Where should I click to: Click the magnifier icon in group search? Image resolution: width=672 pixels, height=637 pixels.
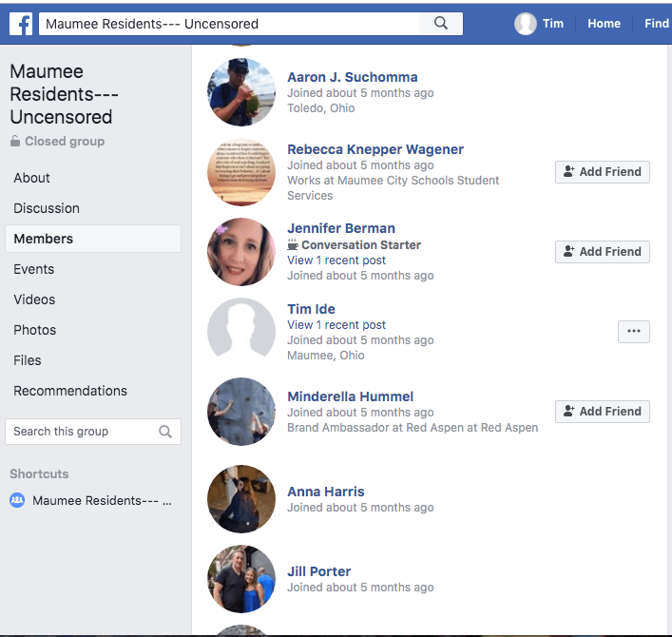click(x=165, y=432)
